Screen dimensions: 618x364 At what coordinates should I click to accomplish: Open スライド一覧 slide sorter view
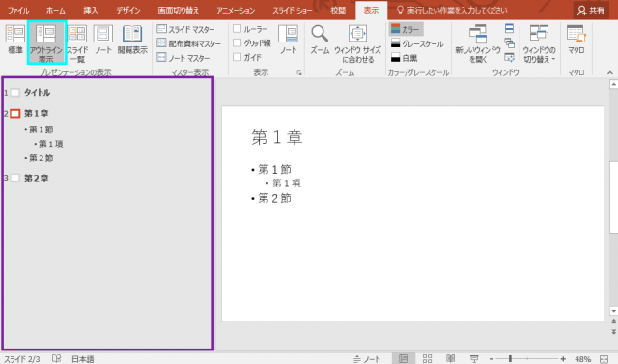tap(77, 43)
